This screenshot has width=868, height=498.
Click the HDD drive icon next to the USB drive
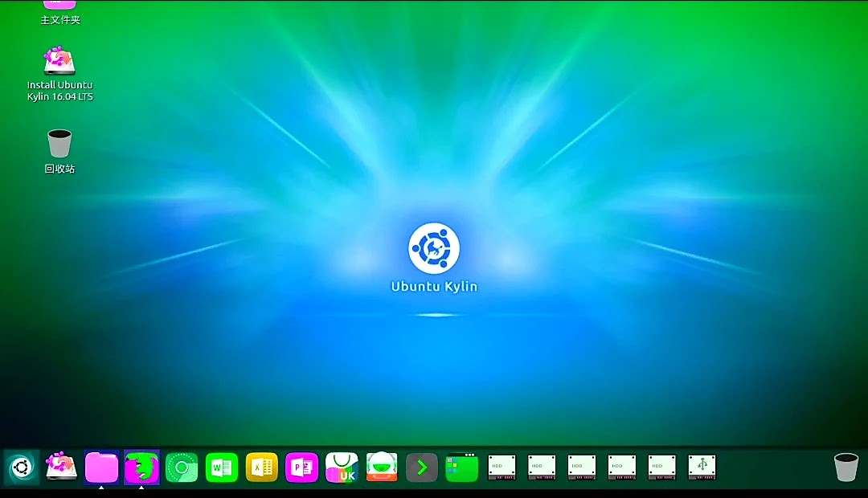click(661, 467)
